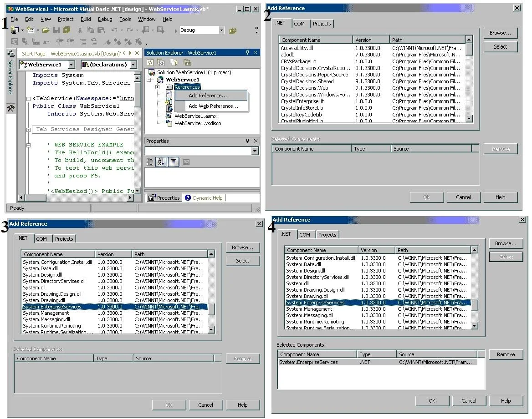Open the Properties panel object dropdown
The width and height of the screenshot is (532, 419).
255,151
